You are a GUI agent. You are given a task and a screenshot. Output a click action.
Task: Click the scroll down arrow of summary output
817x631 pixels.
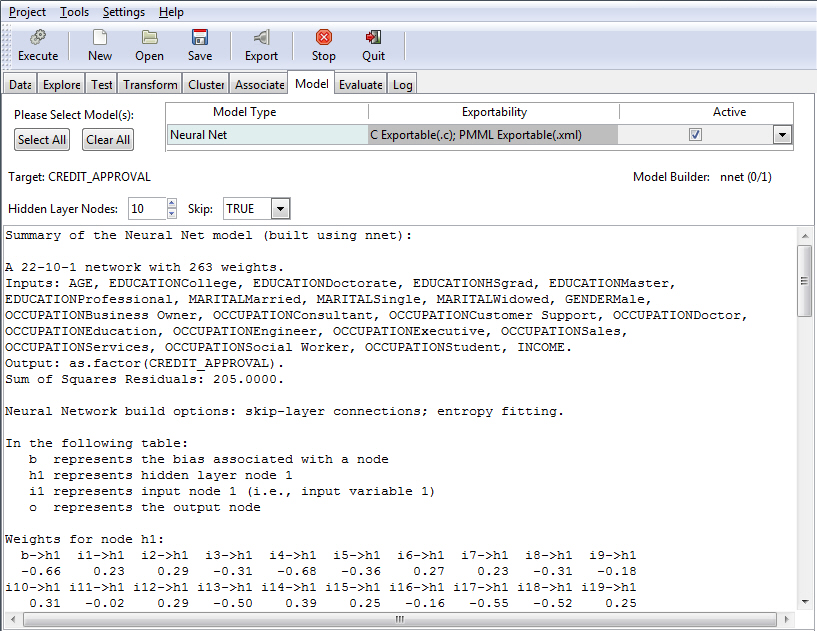804,603
